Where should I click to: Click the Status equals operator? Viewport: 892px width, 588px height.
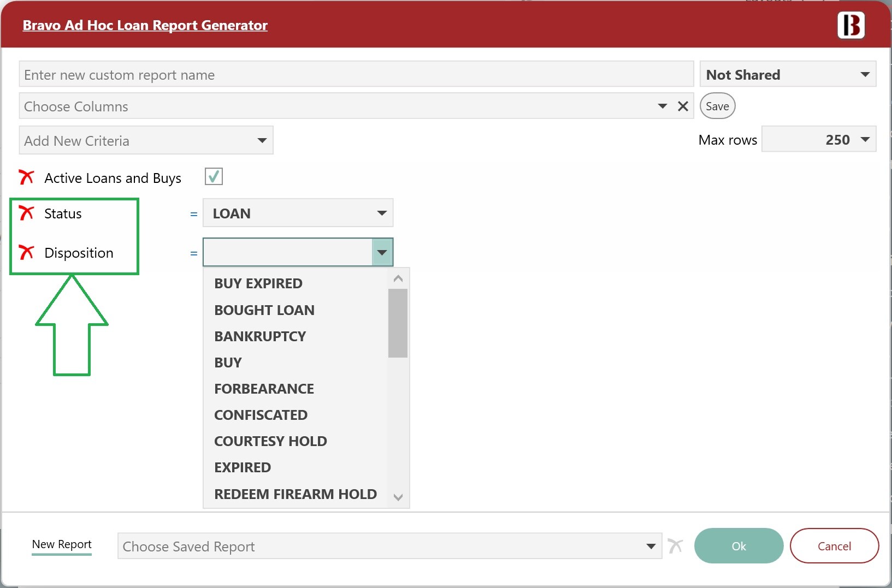pos(193,214)
